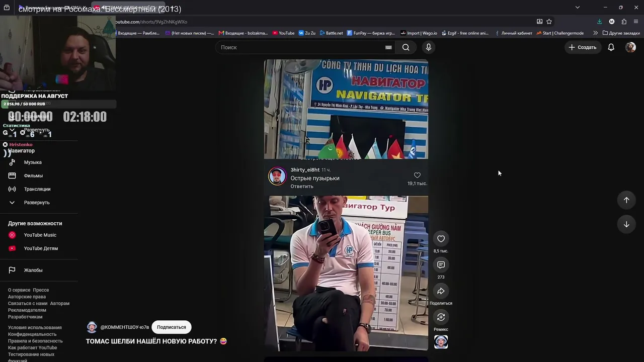Image resolution: width=644 pixels, height=362 pixels.
Task: Open the notifications bell
Action: (611, 47)
